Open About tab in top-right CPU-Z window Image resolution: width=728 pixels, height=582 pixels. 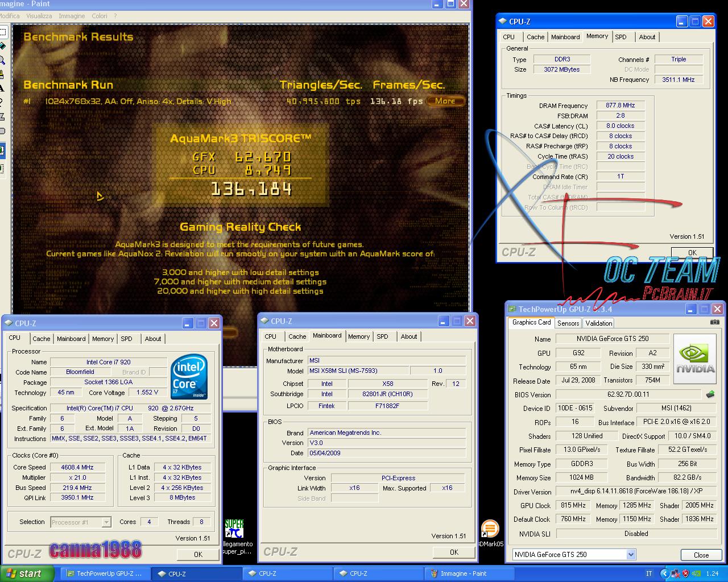pyautogui.click(x=647, y=37)
